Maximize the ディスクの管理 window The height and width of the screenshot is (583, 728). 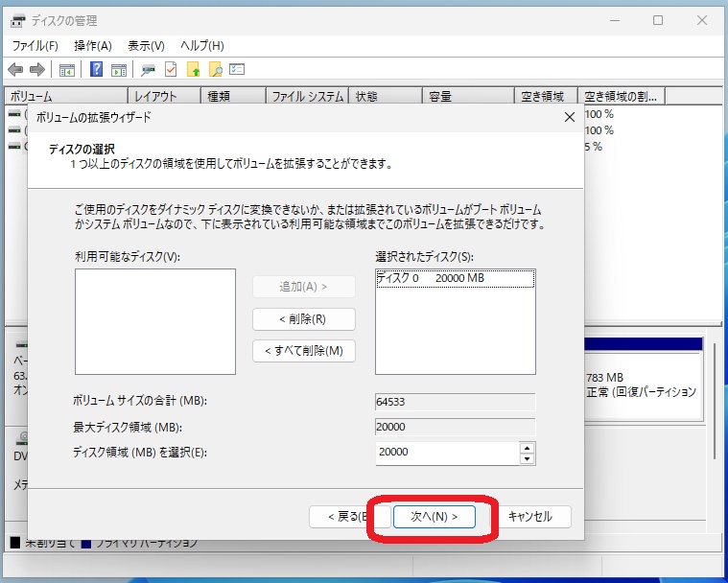tap(658, 20)
